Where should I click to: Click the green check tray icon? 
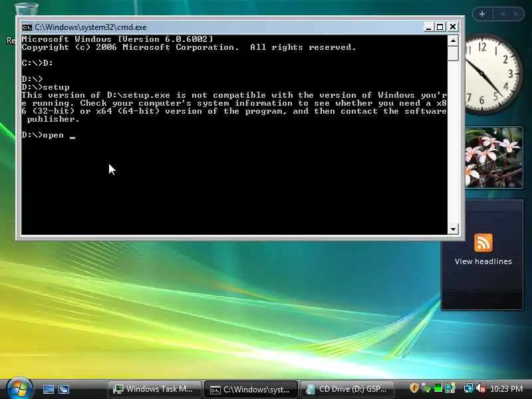[426, 388]
